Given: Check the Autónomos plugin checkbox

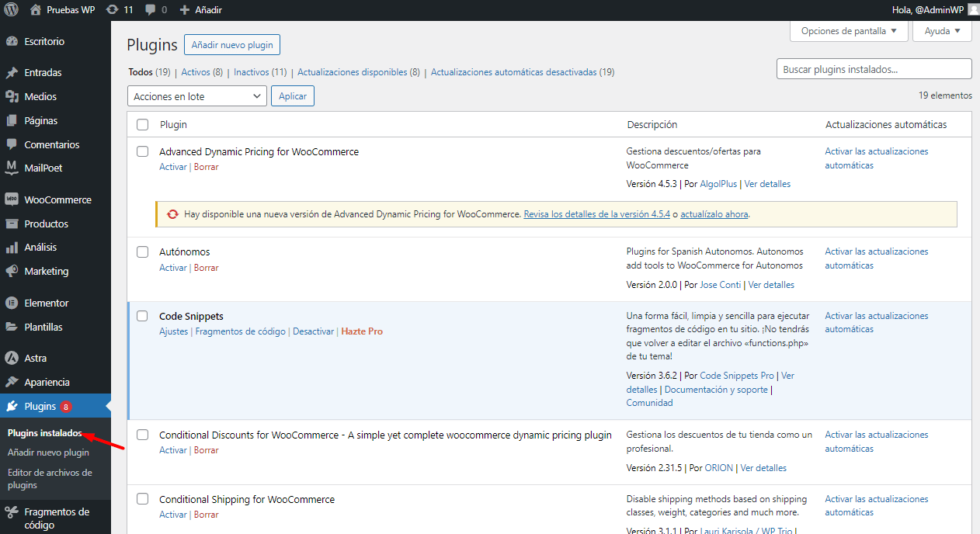Looking at the screenshot, I should pyautogui.click(x=142, y=251).
